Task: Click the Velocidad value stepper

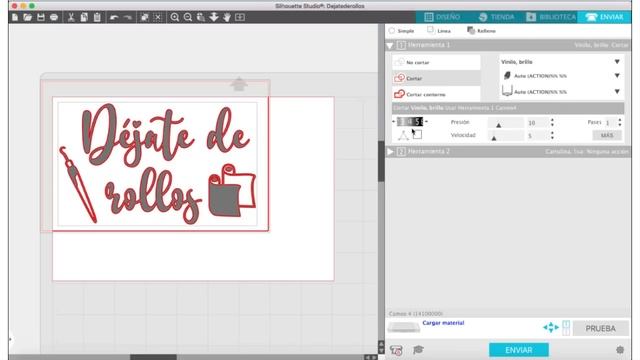Action: (552, 136)
